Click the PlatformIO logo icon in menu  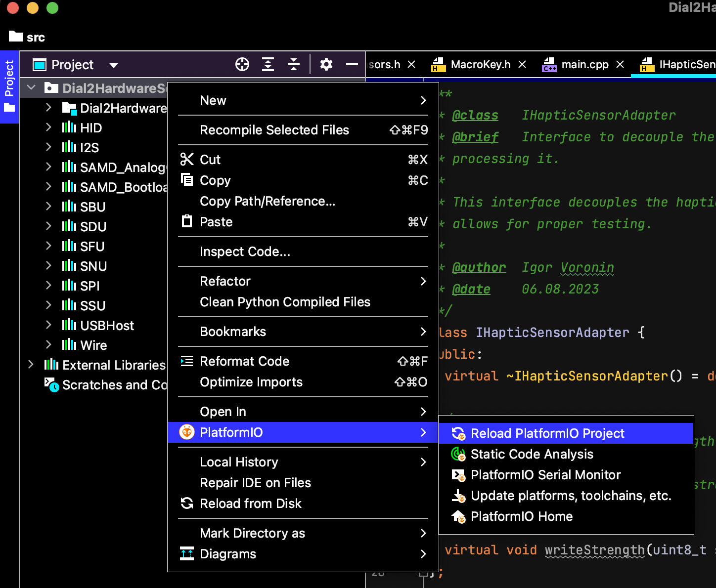(x=187, y=432)
